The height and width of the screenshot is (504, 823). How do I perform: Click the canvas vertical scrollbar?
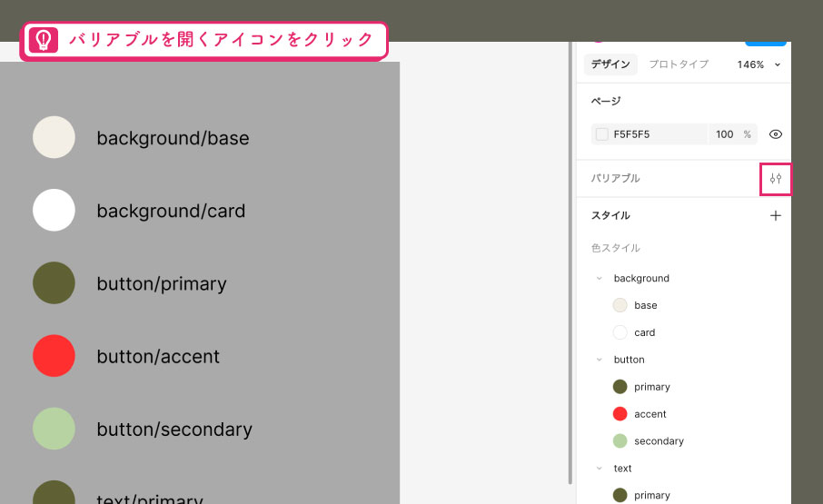click(570, 262)
